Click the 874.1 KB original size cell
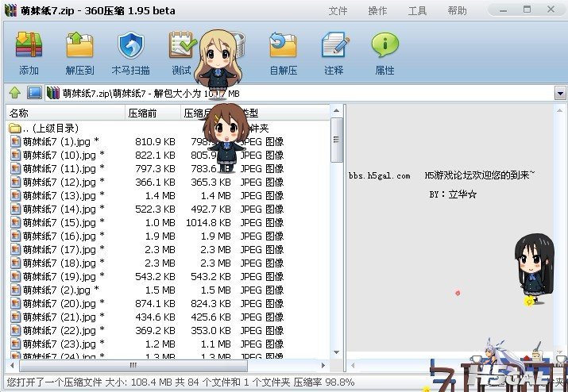Screen dimensions: 568x392 tap(155, 304)
